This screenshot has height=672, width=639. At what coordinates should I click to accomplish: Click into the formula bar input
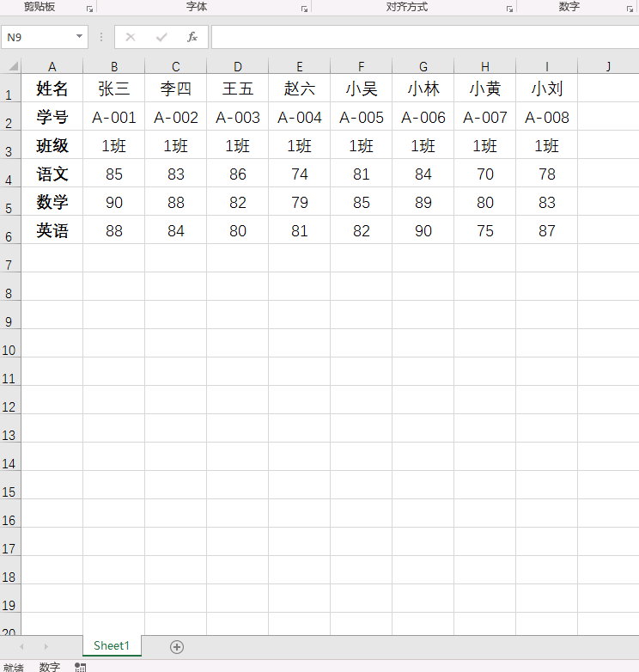[425, 37]
